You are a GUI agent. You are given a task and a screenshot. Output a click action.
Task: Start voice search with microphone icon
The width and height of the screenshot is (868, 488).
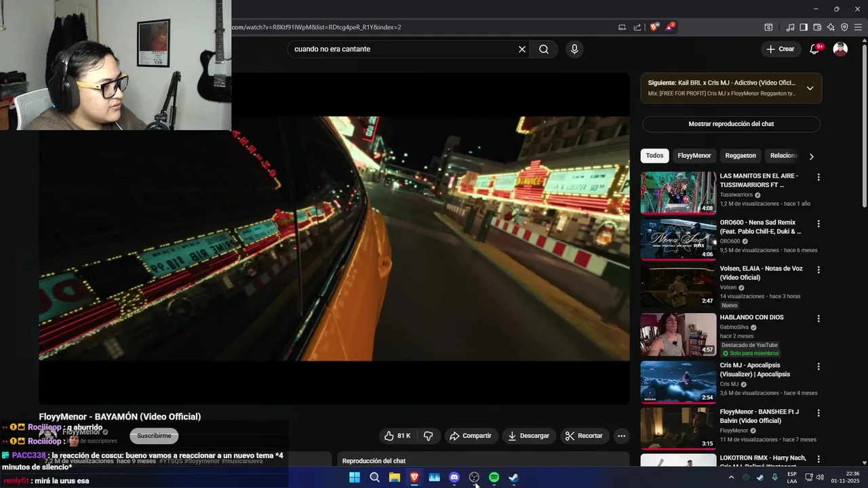574,49
